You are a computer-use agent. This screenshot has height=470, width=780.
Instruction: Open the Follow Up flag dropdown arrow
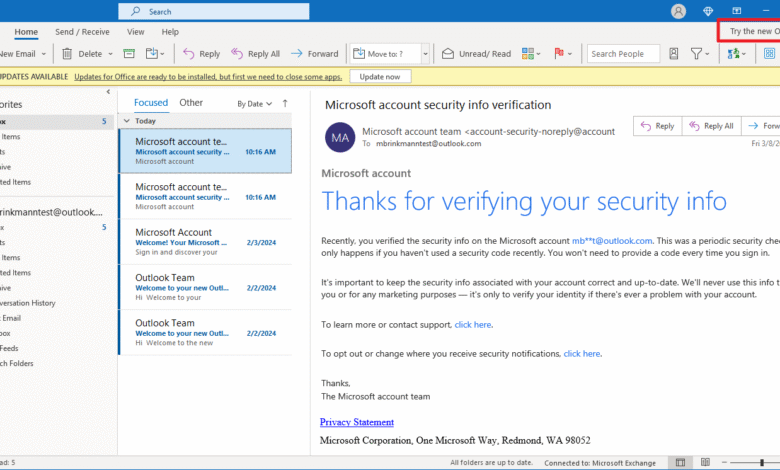(570, 54)
